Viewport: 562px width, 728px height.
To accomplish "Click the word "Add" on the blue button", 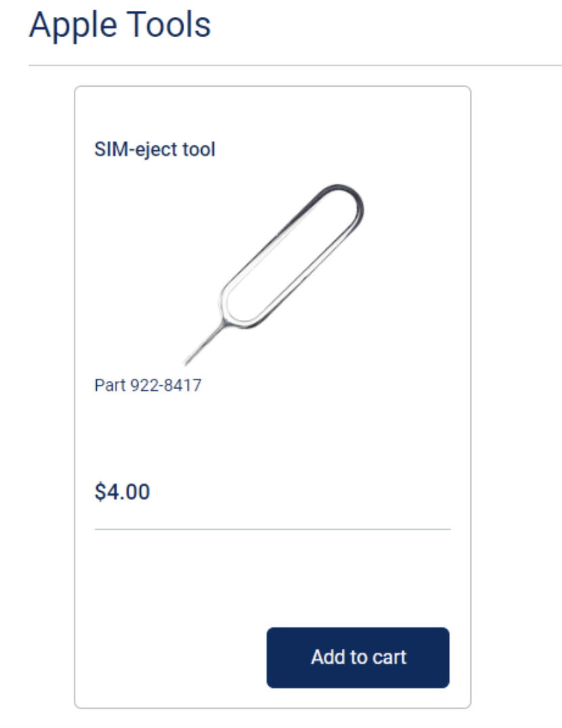I will coord(325,657).
